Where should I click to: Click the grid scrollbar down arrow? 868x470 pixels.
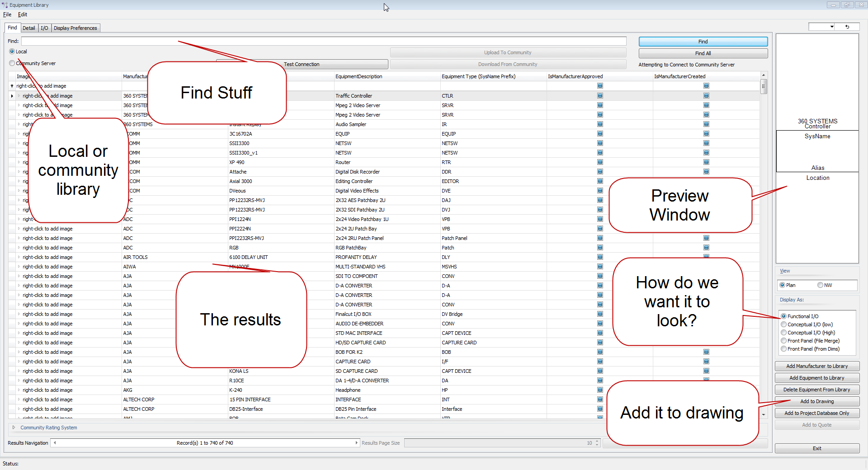point(764,414)
